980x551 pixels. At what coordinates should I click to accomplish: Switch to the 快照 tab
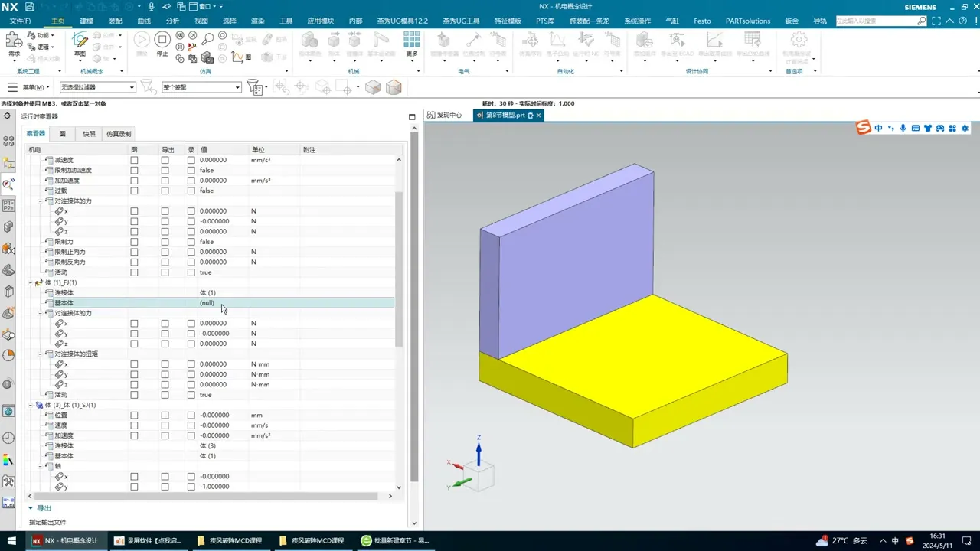click(x=89, y=134)
